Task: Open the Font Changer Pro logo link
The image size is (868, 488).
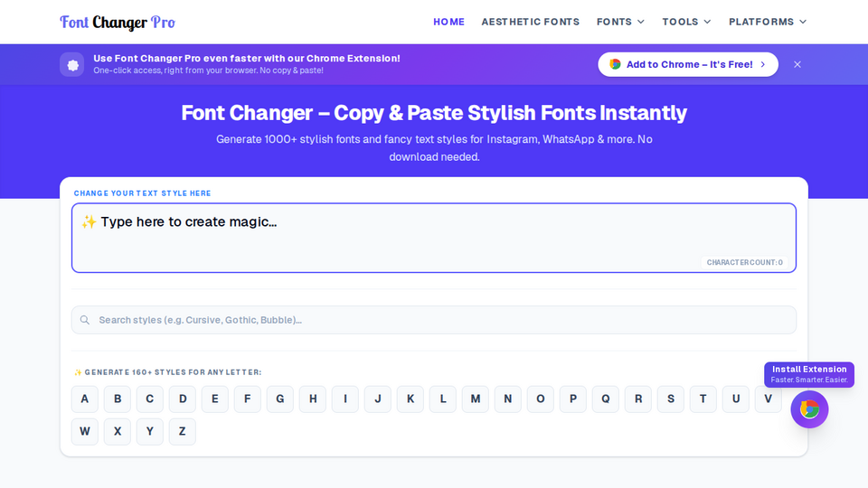Action: click(x=118, y=22)
